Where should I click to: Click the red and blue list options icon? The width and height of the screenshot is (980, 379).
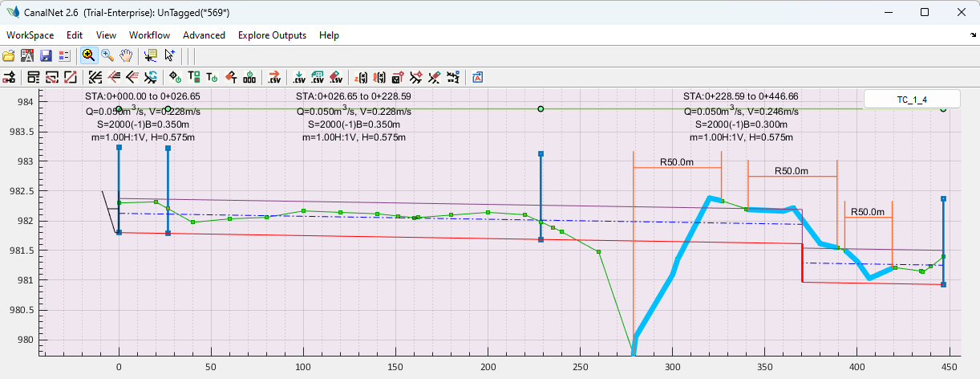point(64,55)
